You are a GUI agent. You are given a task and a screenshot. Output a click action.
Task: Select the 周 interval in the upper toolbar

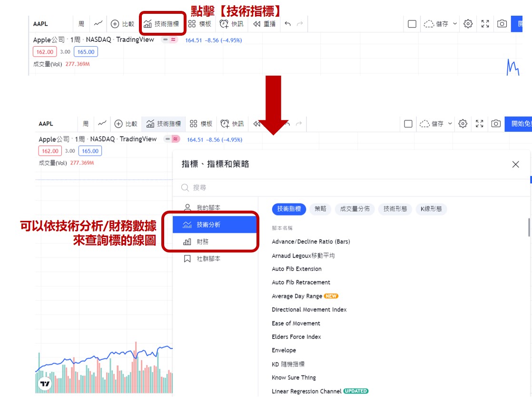point(81,24)
